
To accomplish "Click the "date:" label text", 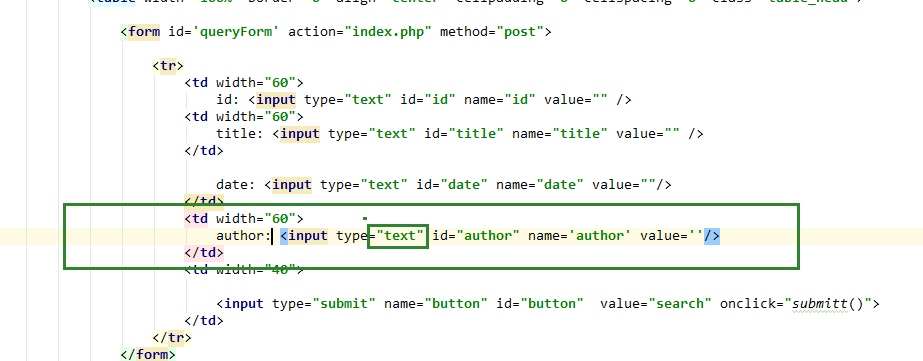I will click(235, 184).
